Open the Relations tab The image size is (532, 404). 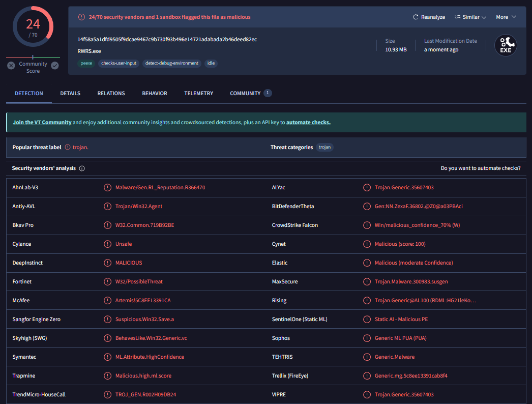point(111,93)
